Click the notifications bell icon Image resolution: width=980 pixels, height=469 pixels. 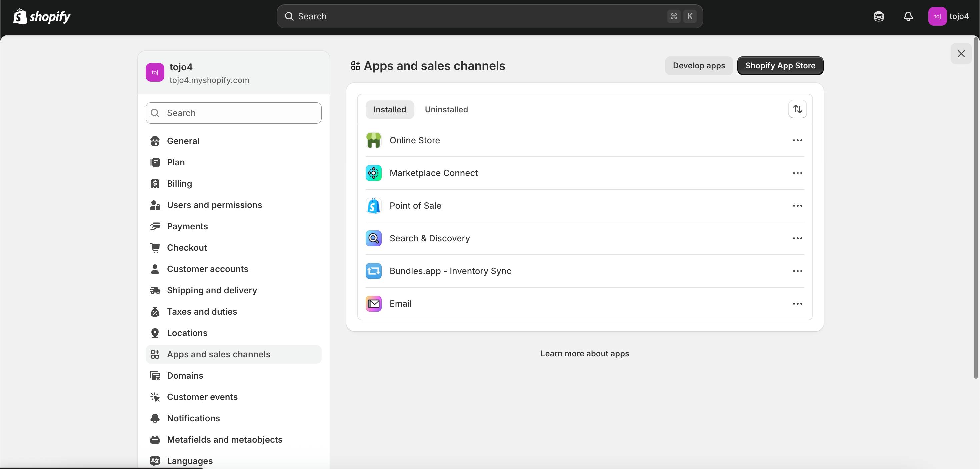(x=908, y=16)
